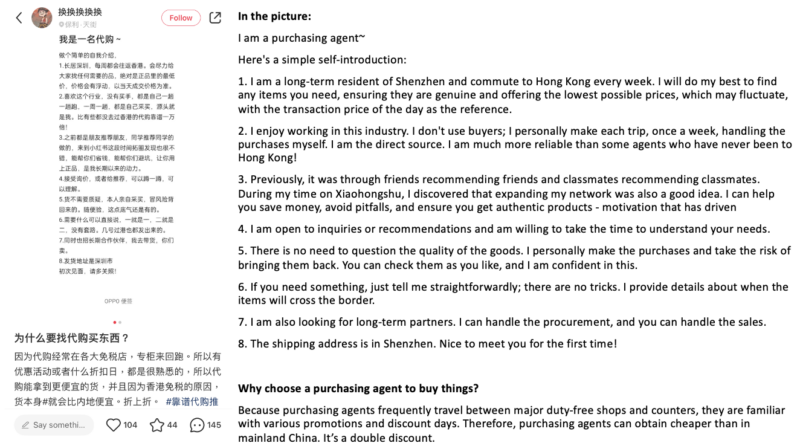Click the 145 comments count

click(214, 426)
